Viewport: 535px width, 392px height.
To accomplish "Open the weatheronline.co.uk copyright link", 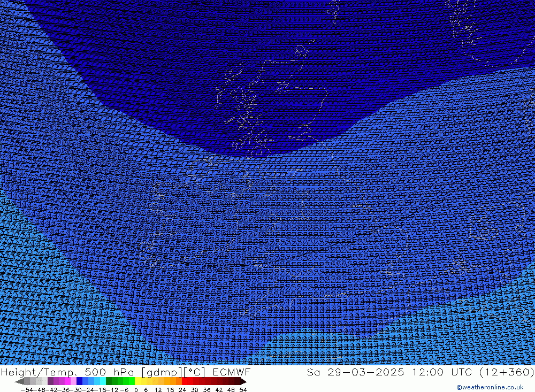I will tap(490, 387).
